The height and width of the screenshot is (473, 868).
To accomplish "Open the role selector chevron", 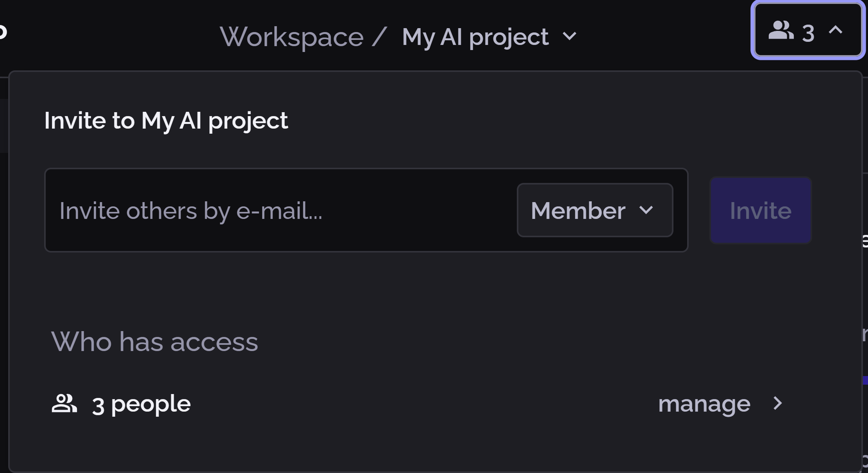I will (x=646, y=210).
